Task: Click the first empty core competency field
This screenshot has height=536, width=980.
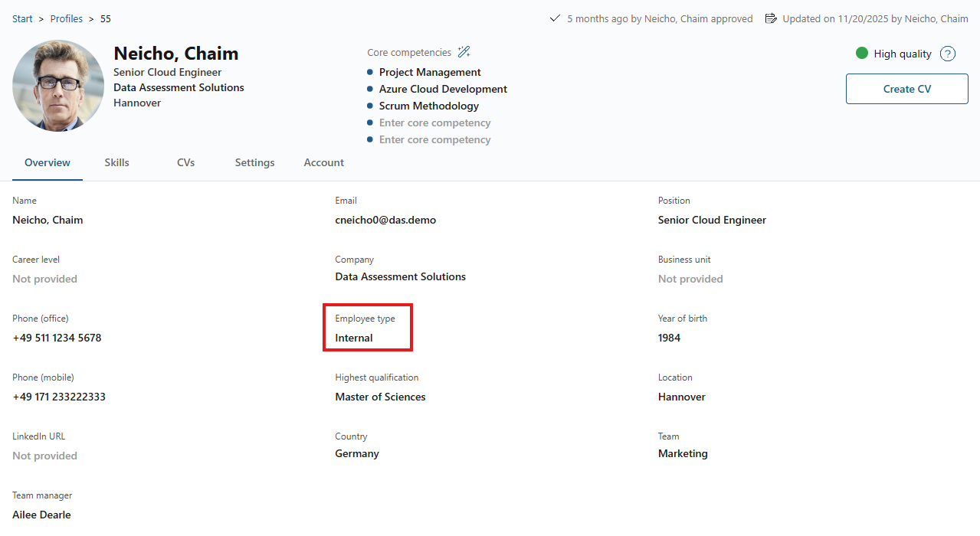Action: pos(434,123)
